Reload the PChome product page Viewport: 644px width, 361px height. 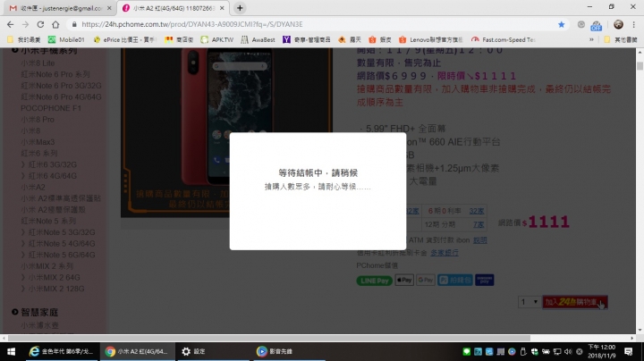click(x=40, y=25)
